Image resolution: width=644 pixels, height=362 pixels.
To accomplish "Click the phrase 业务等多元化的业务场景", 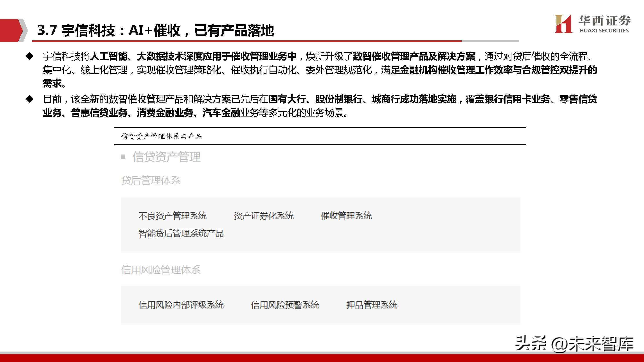I will [x=291, y=113].
